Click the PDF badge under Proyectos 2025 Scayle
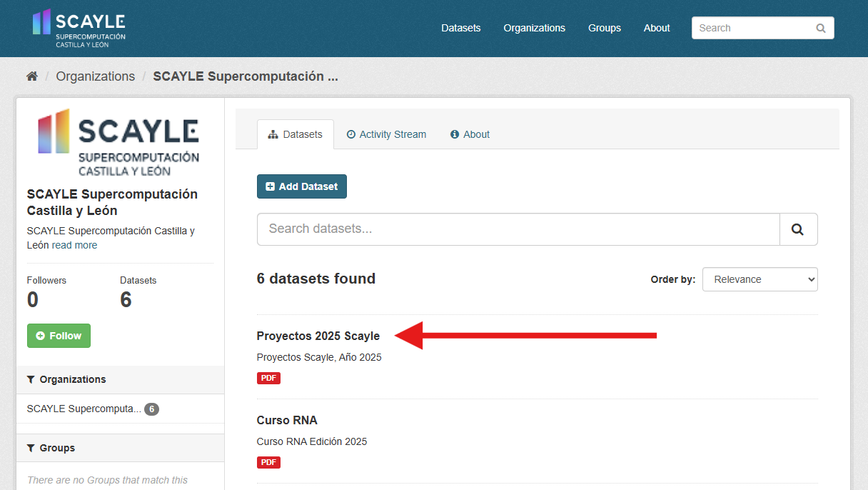This screenshot has width=868, height=490. [268, 378]
